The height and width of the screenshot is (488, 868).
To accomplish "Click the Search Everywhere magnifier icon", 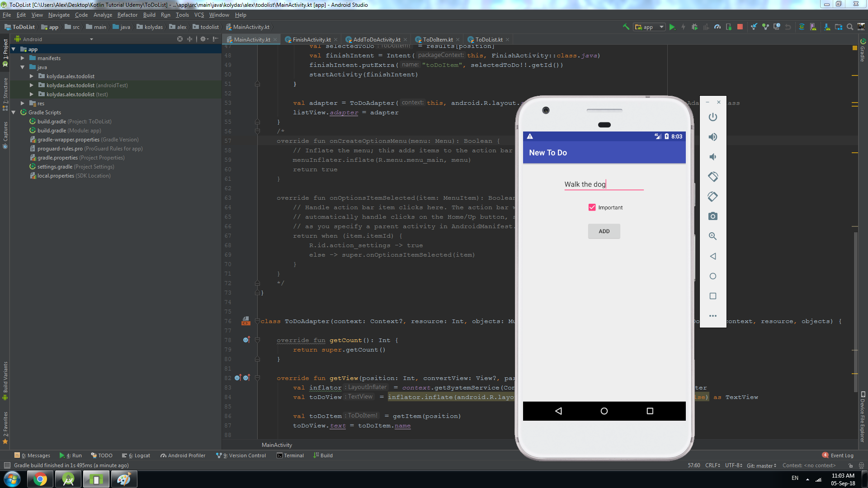I will coord(850,27).
